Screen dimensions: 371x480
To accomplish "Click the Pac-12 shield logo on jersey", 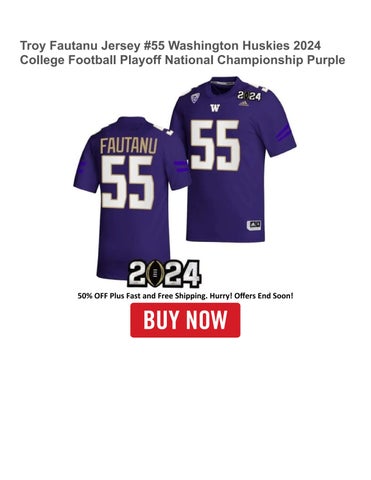I will pos(195,98).
